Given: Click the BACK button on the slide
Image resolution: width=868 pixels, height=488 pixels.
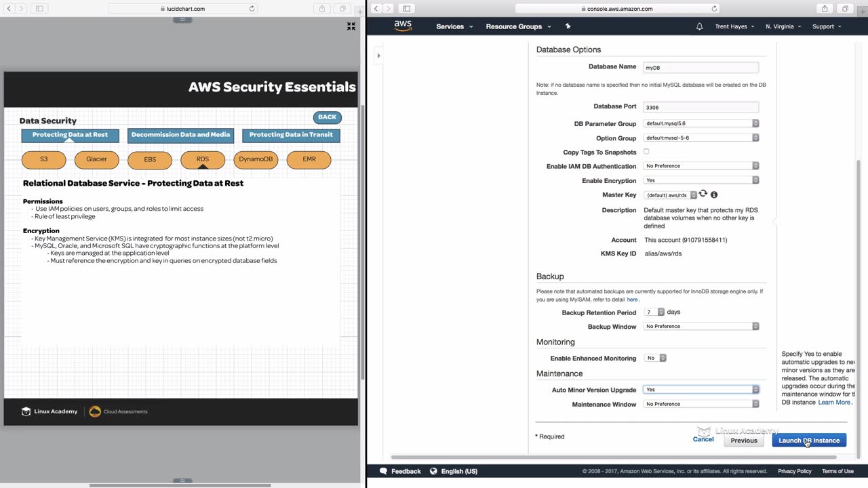Looking at the screenshot, I should (327, 117).
